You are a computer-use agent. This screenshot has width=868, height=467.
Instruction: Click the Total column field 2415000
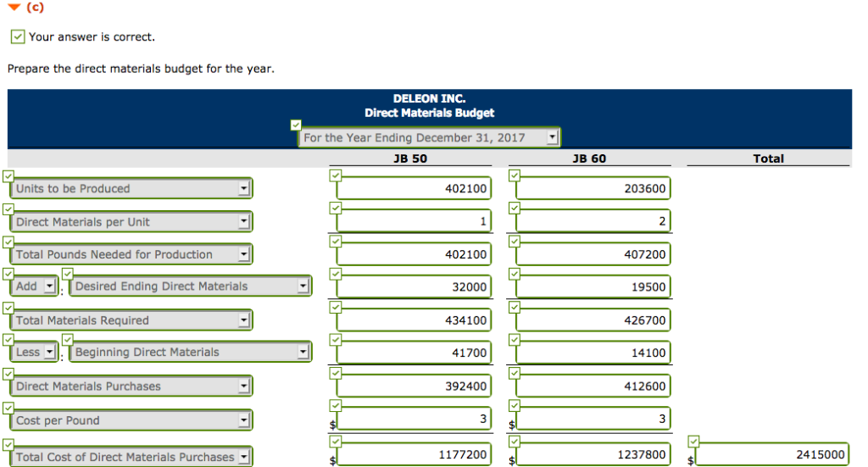771,454
